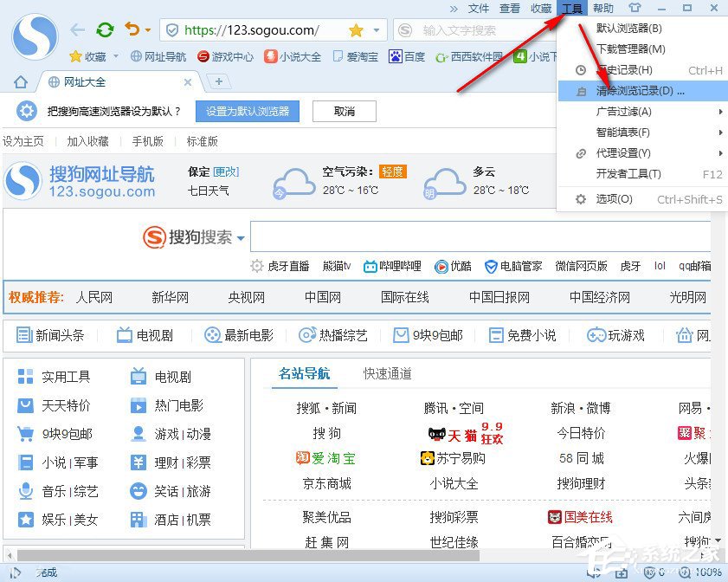Open the download manager icon in status bar

pyautogui.click(x=620, y=572)
